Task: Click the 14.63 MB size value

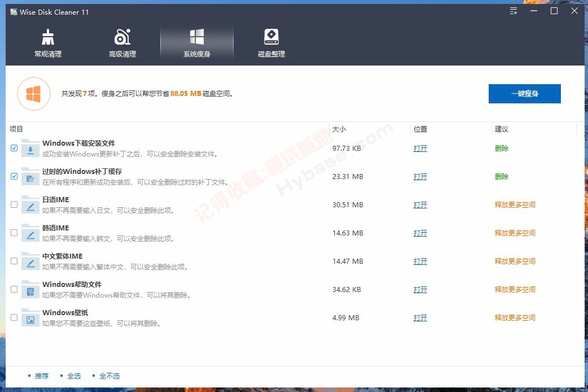Action: point(348,233)
